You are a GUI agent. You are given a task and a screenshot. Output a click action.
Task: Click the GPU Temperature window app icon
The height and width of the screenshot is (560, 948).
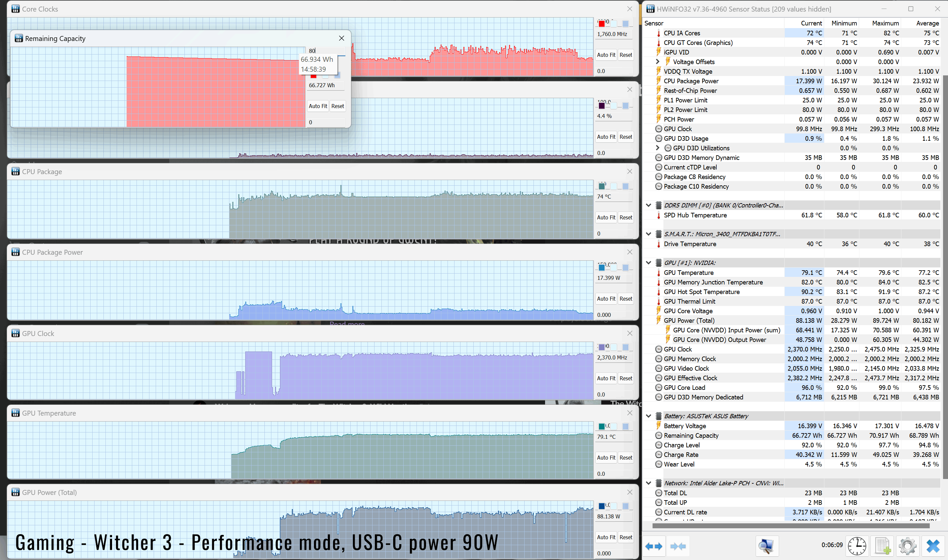pos(16,413)
